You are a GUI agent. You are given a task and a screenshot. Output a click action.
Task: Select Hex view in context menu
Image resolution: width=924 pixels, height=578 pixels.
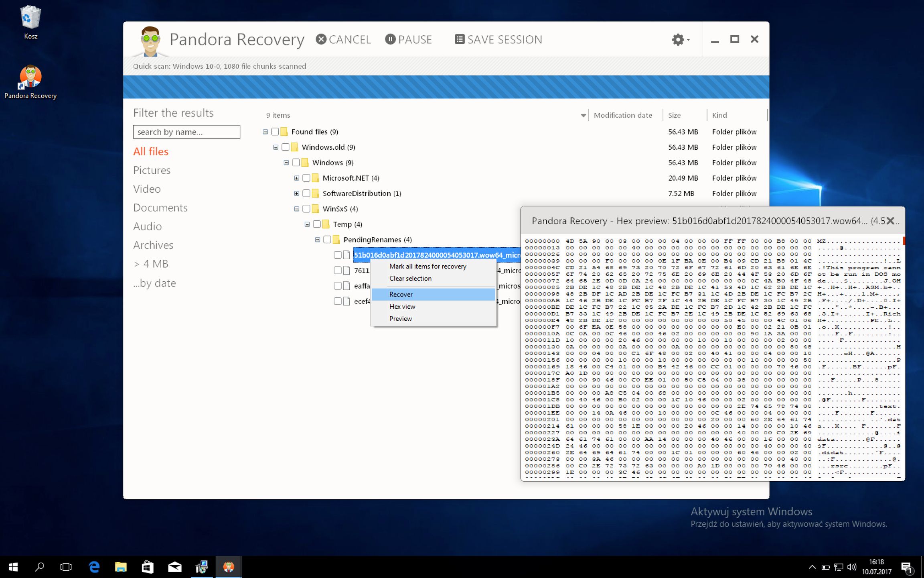click(402, 306)
